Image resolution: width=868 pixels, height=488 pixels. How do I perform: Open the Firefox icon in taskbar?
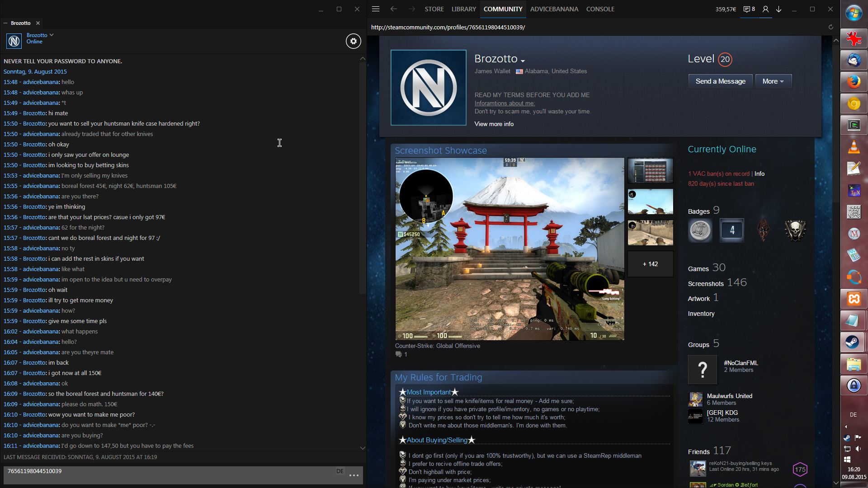(854, 82)
